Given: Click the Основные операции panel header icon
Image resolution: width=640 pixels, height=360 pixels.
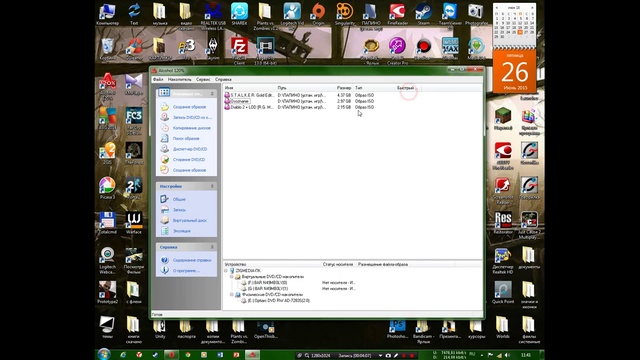Looking at the screenshot, I should (164, 93).
